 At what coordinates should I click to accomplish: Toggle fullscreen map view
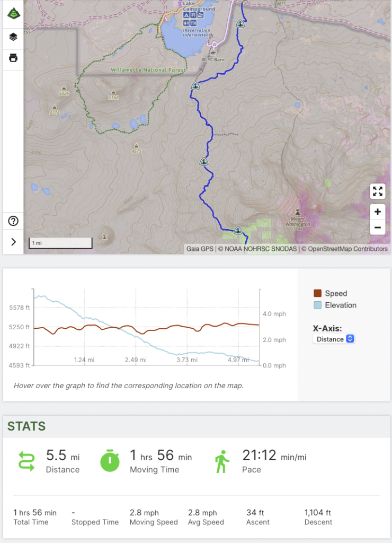377,191
